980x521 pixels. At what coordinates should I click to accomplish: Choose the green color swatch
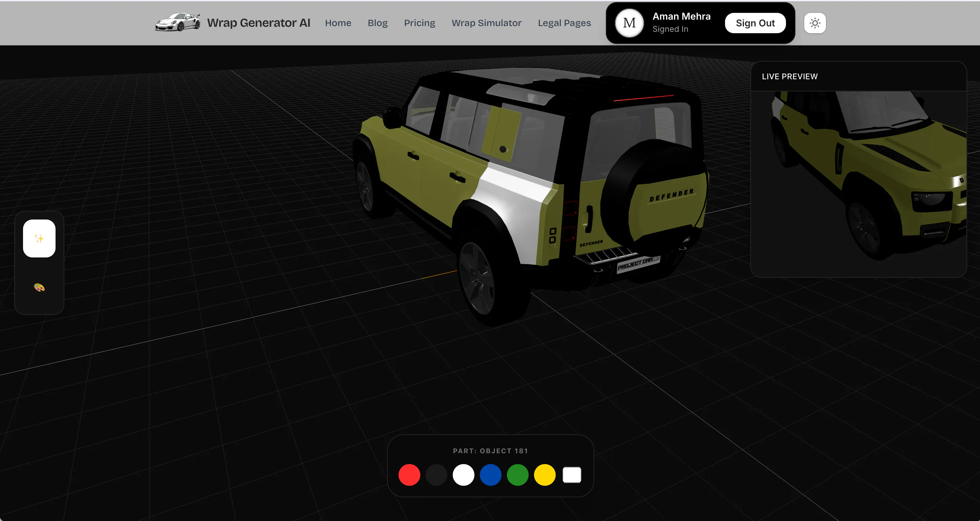pyautogui.click(x=518, y=475)
